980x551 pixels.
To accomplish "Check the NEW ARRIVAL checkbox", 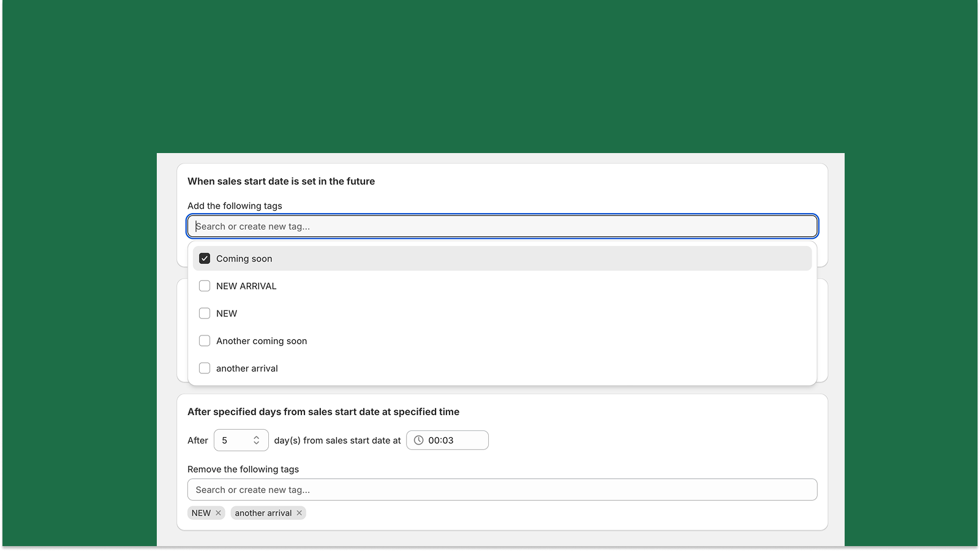I will (x=205, y=286).
